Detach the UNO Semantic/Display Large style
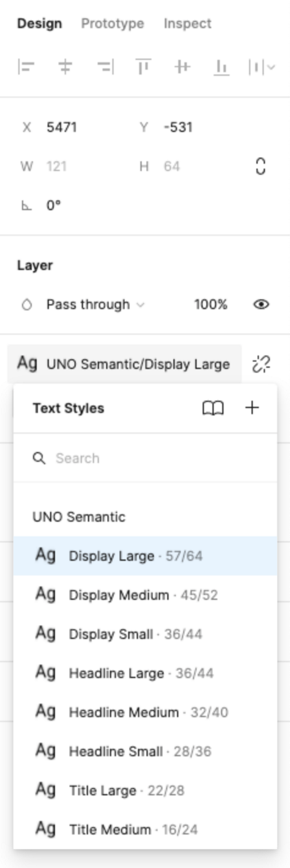 pos(261,364)
